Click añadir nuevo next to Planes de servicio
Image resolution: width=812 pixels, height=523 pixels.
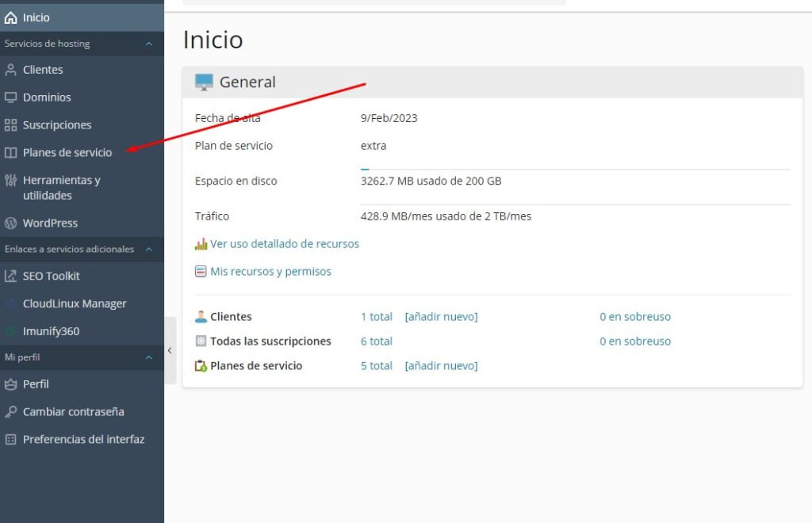(441, 366)
